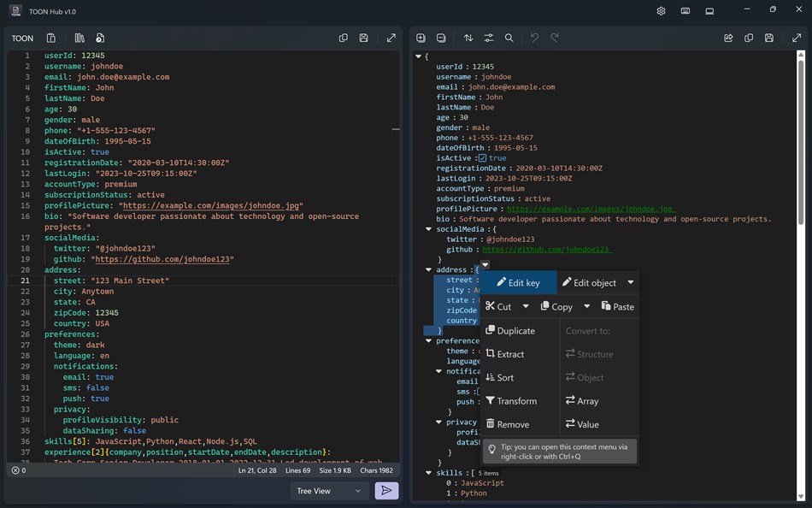Open the Tree View dropdown
The image size is (812, 508).
[x=329, y=491]
